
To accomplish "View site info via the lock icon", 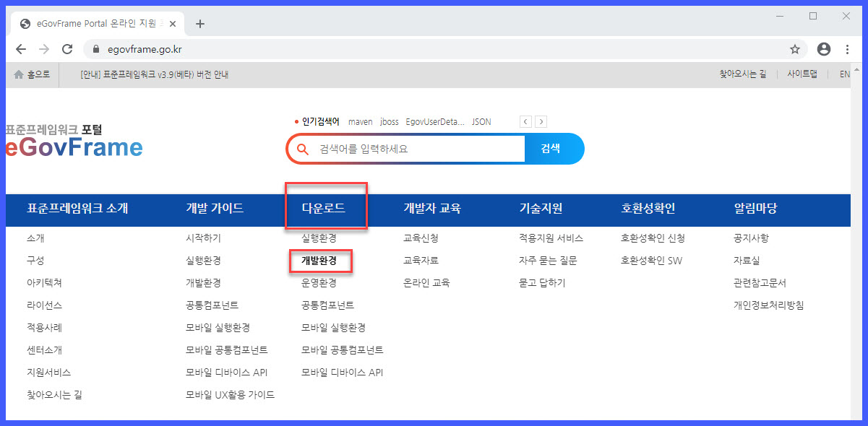I will pos(95,49).
